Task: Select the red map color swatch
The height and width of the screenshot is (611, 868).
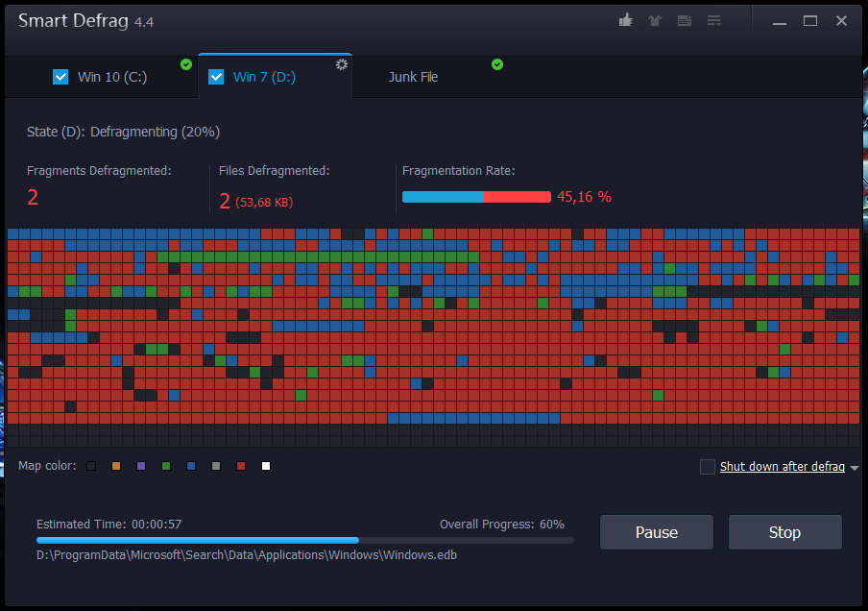Action: pos(241,466)
